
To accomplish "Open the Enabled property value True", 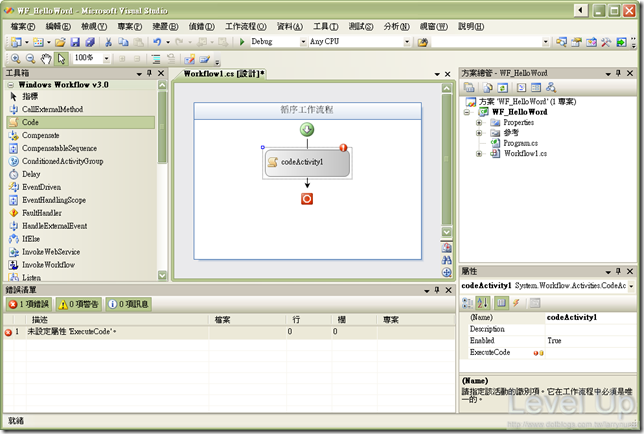I will click(591, 341).
